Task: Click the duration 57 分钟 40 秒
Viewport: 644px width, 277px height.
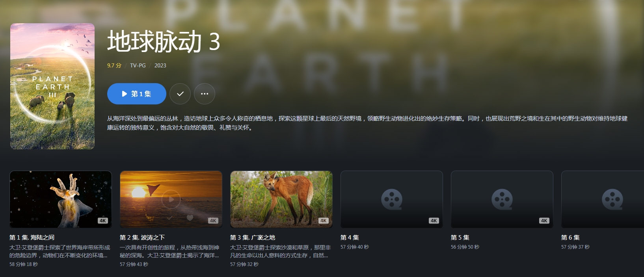Action: (x=355, y=247)
